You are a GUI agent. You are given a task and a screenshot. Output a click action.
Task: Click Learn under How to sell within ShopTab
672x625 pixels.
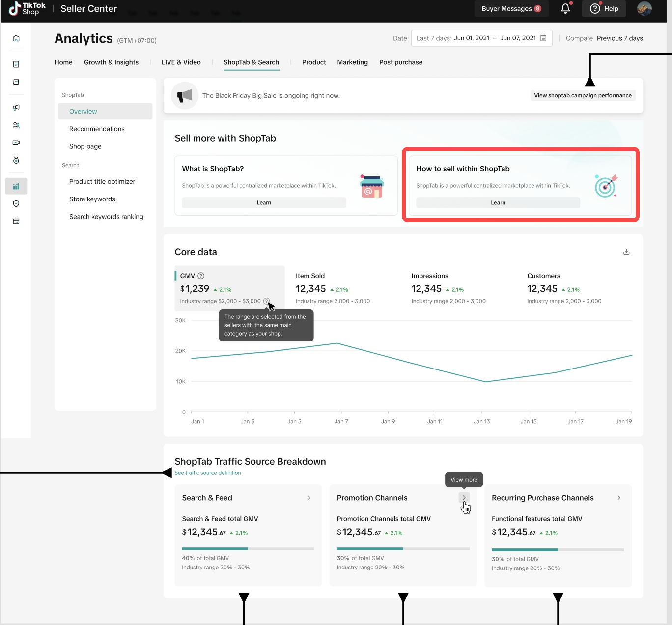498,202
